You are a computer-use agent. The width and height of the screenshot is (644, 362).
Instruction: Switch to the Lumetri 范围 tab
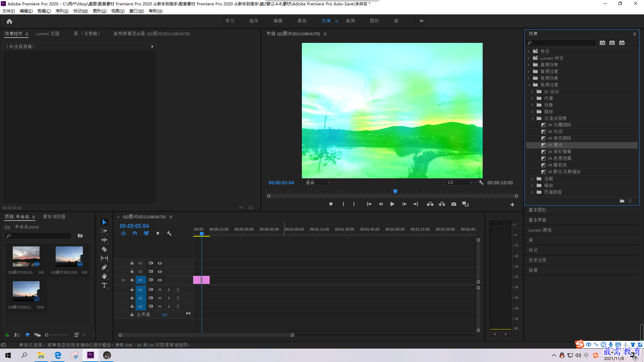point(48,34)
